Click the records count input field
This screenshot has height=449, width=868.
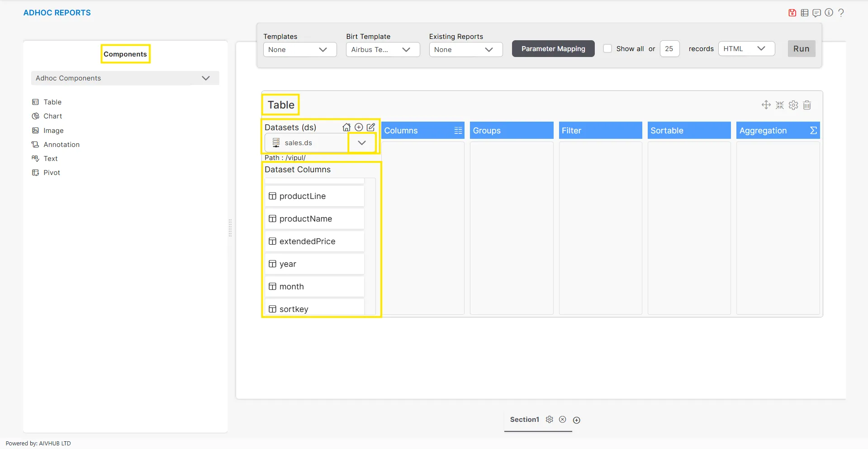[x=669, y=49]
